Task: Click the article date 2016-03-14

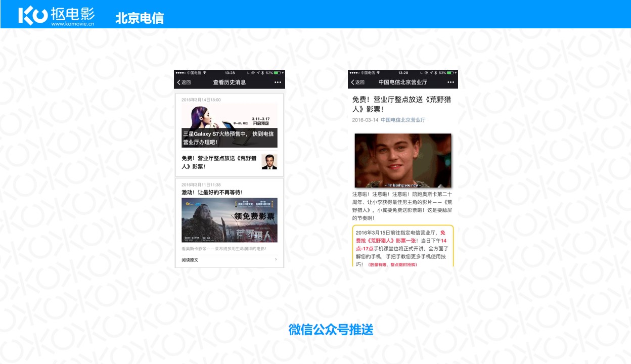Action: [x=365, y=120]
